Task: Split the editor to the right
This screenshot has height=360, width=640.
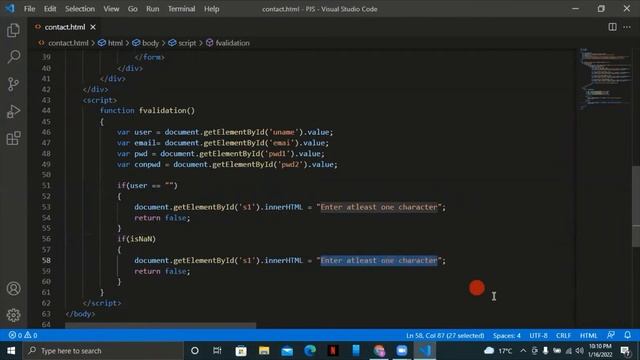Action: (612, 27)
